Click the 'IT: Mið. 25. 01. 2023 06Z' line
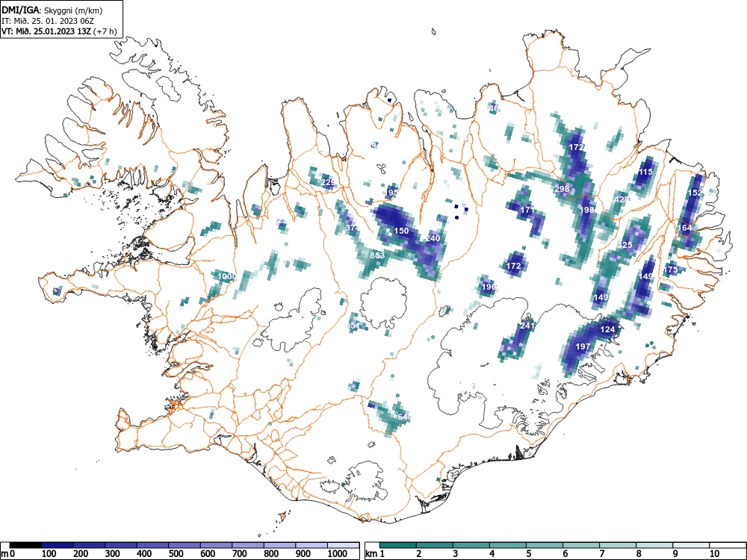This screenshot has width=747, height=560. click(48, 21)
